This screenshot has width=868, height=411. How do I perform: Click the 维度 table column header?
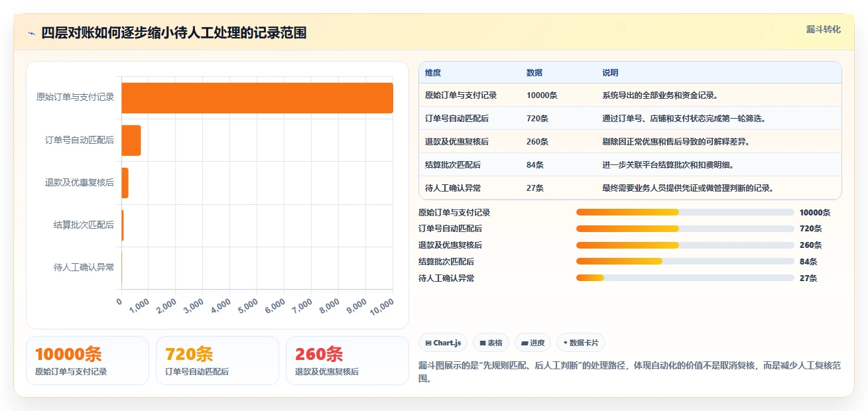pos(433,73)
